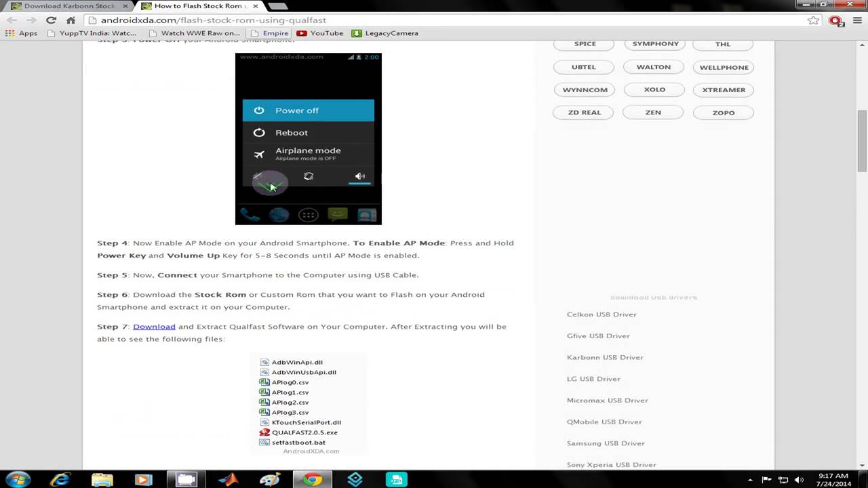Launch Internet Explorer from the taskbar
This screenshot has width=868, height=488.
[60, 479]
